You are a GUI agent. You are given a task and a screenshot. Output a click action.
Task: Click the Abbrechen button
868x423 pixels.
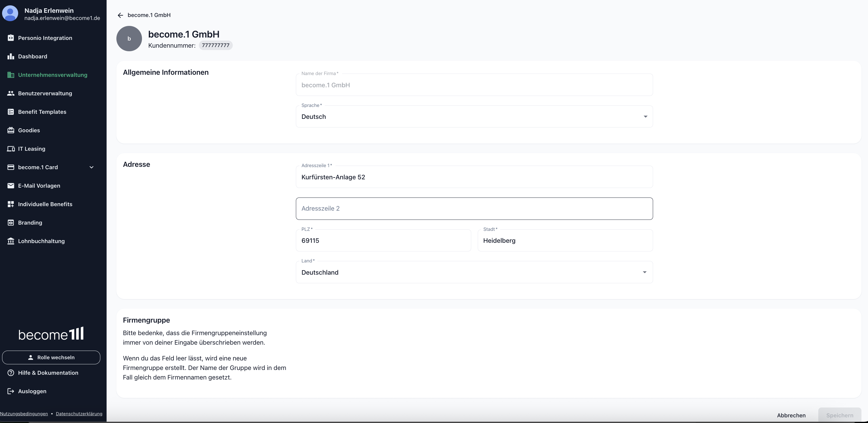(791, 415)
